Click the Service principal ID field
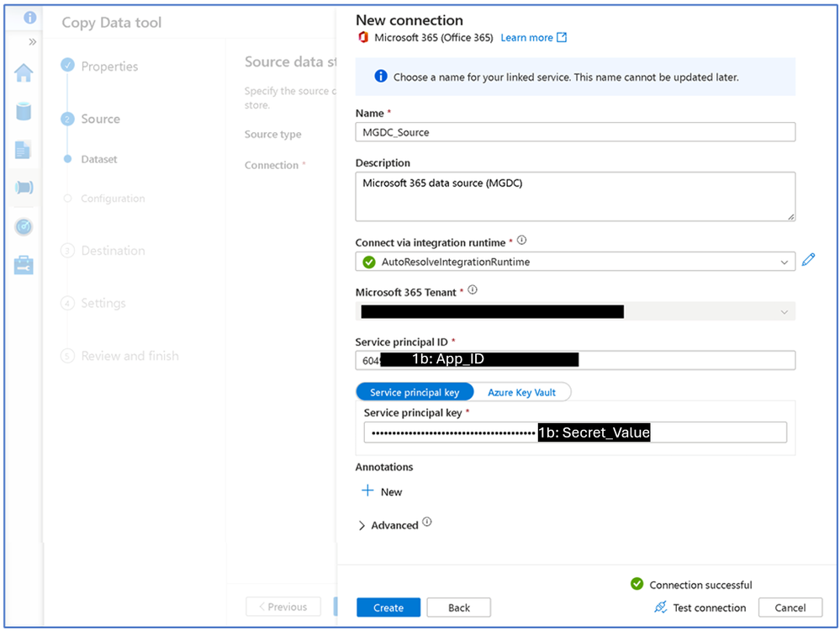Screen dimensions: 840x631 pyautogui.click(x=575, y=360)
